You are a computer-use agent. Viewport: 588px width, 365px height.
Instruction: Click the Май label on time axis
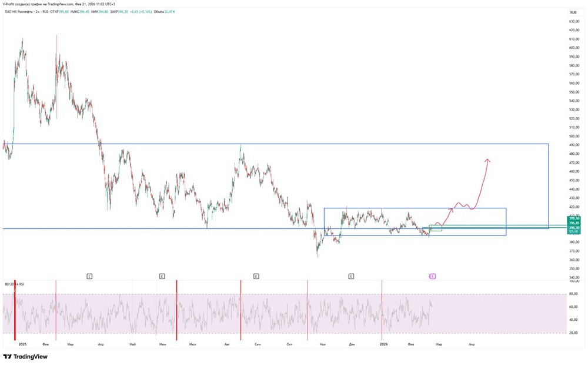[x=132, y=344]
